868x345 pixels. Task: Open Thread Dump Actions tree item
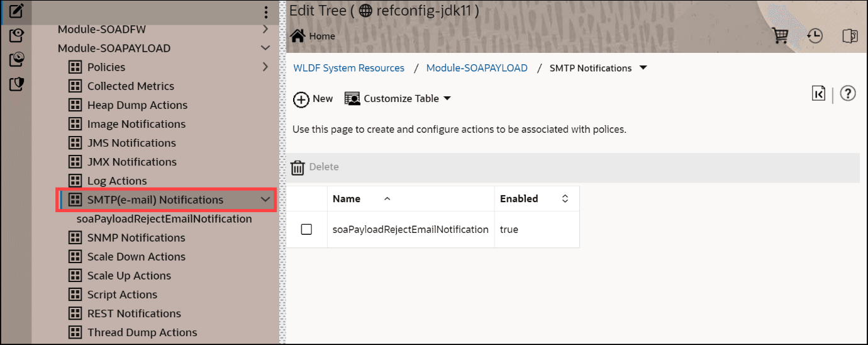click(x=142, y=332)
